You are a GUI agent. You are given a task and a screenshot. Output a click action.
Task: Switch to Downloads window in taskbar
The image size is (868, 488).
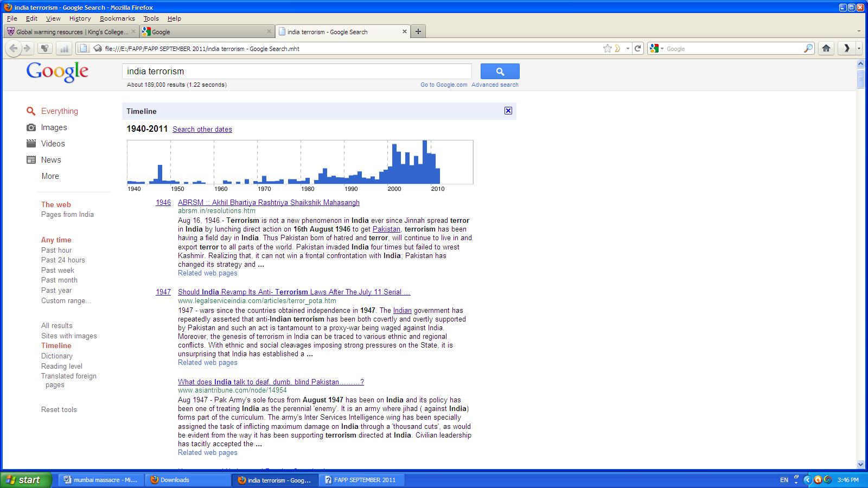click(189, 480)
